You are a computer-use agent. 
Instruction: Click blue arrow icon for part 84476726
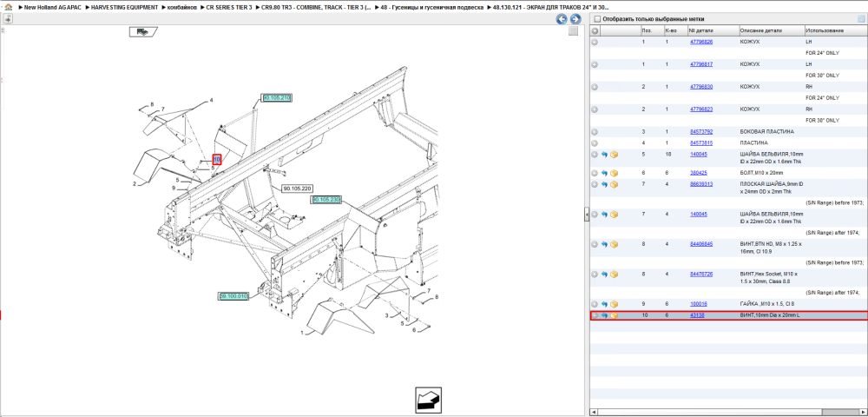click(604, 275)
